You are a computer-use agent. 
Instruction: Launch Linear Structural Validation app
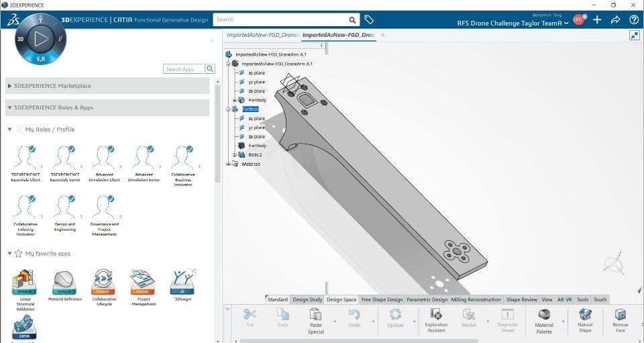point(25,291)
